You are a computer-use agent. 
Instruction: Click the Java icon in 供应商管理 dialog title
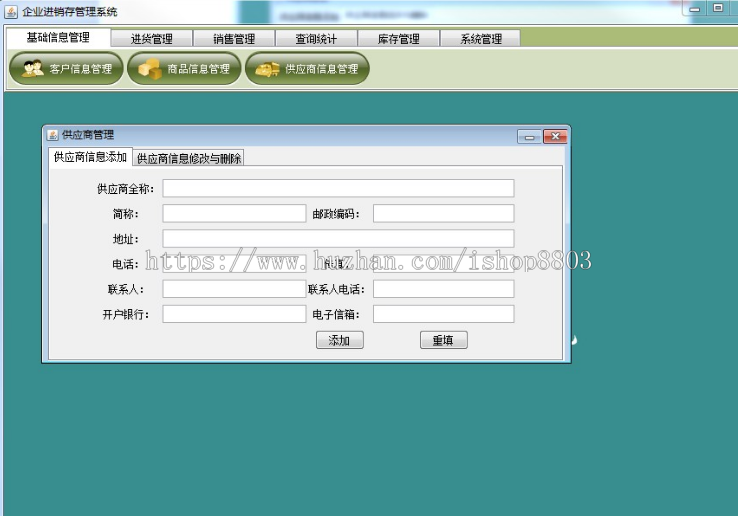(53, 135)
